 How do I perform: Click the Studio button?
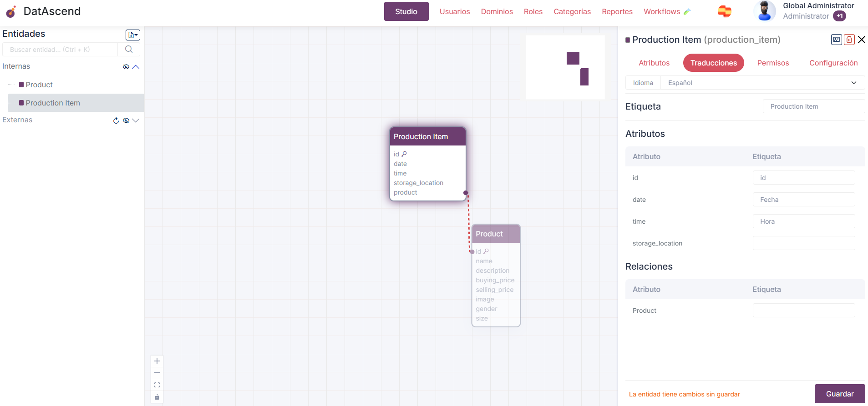[406, 11]
